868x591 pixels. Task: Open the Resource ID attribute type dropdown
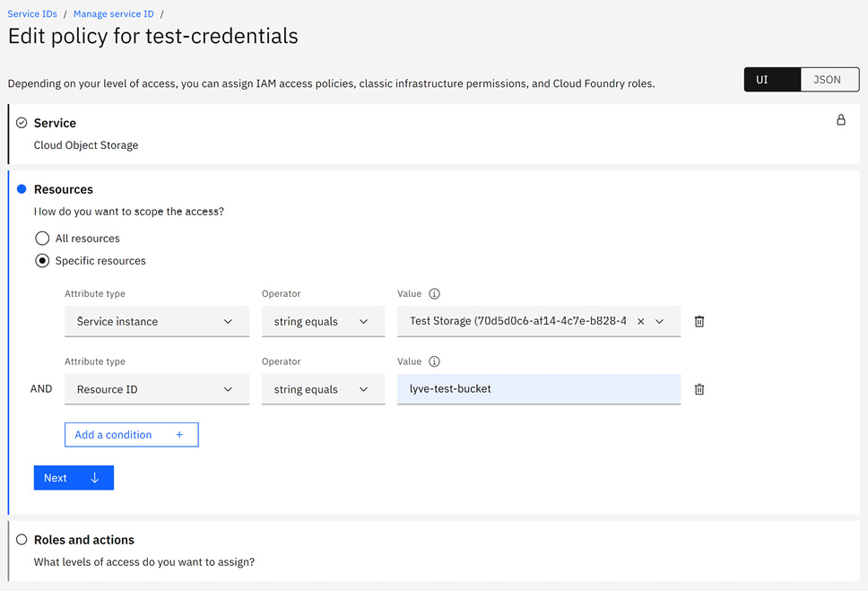pyautogui.click(x=157, y=389)
